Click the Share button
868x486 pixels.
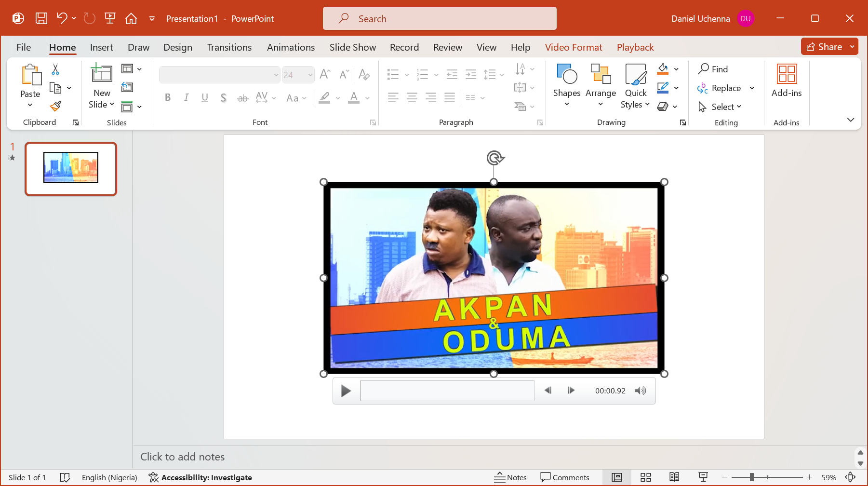click(824, 47)
